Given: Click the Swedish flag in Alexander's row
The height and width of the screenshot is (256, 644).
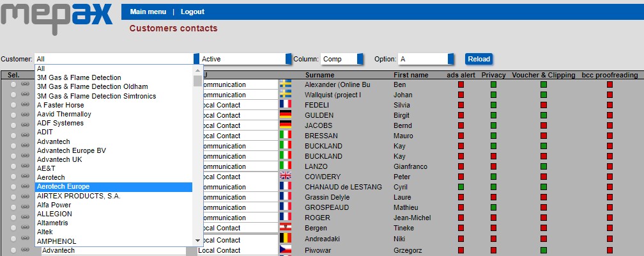Looking at the screenshot, I should pos(286,84).
